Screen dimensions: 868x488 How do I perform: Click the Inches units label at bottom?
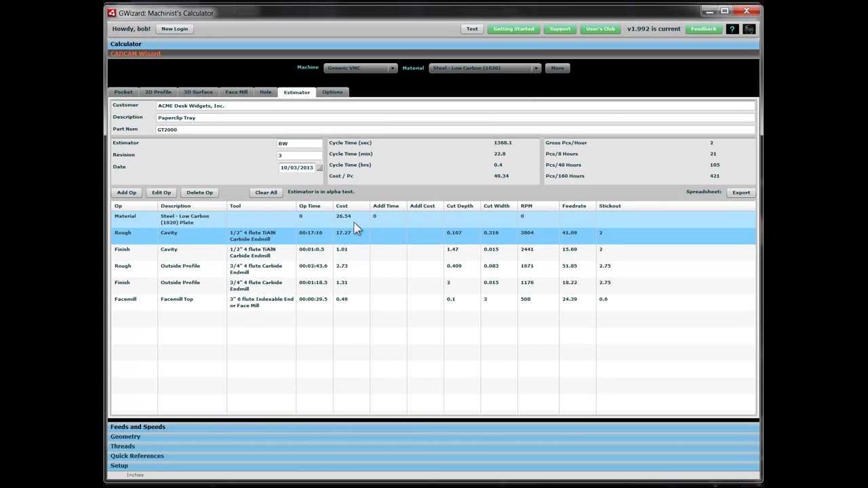click(x=135, y=475)
